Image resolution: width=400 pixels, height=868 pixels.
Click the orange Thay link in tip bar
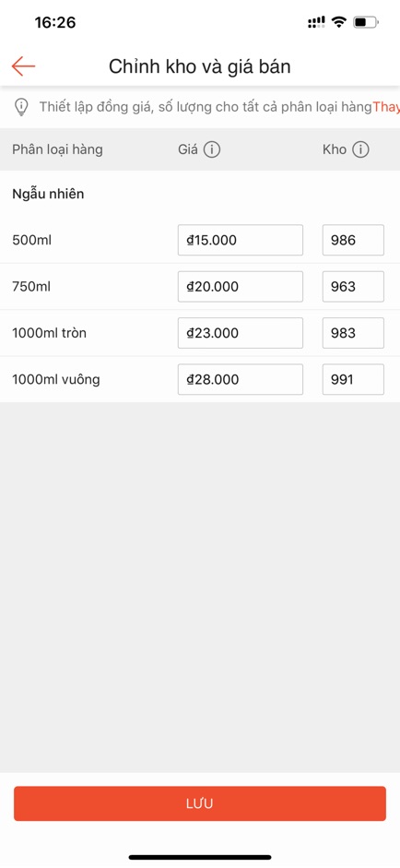click(386, 107)
